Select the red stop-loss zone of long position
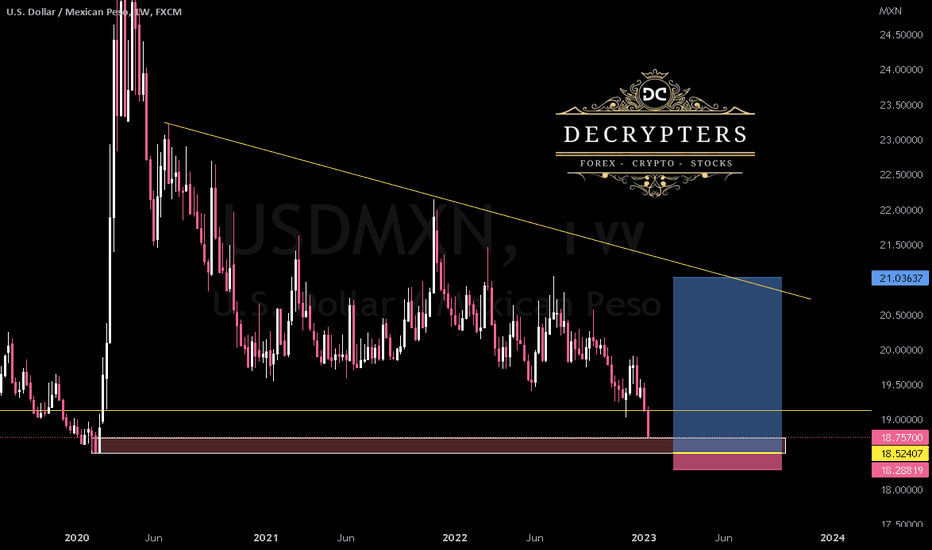Image resolution: width=932 pixels, height=550 pixels. [x=727, y=462]
